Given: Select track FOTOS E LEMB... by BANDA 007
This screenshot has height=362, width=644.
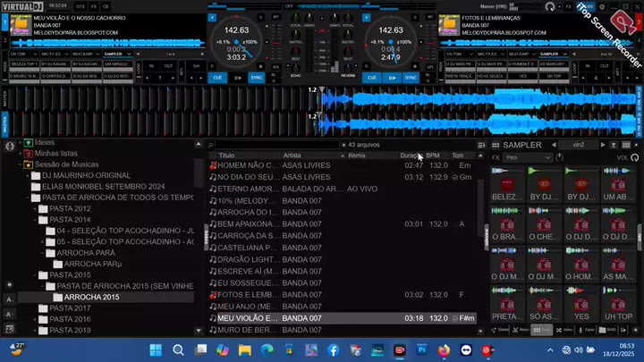Looking at the screenshot, I should [343, 295].
